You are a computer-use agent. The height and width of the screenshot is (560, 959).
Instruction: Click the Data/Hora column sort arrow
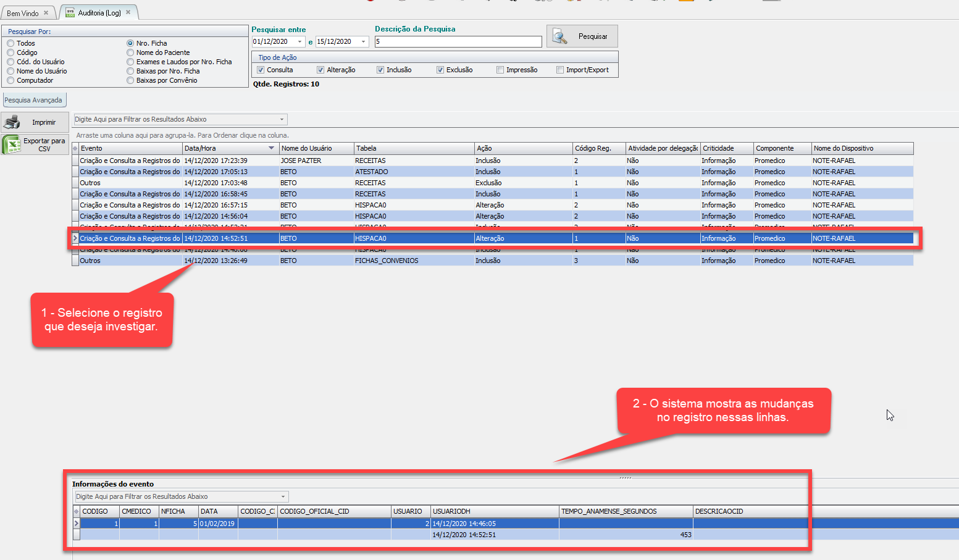coord(271,148)
